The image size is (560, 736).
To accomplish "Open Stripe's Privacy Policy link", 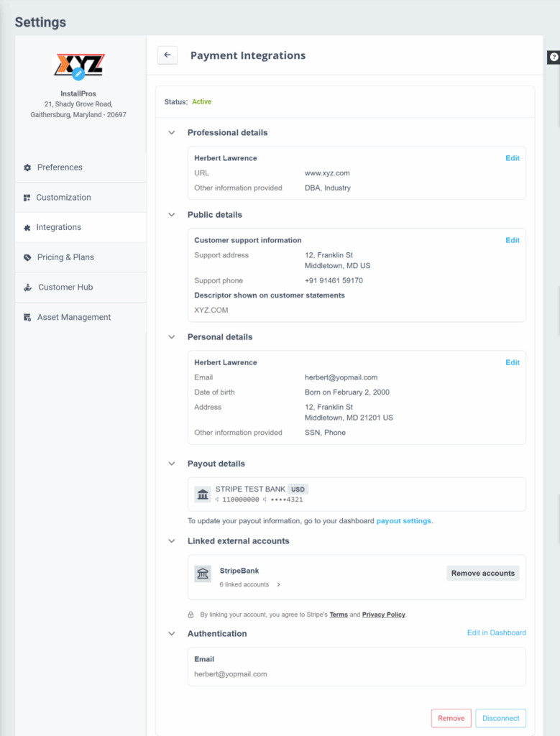I will (383, 615).
